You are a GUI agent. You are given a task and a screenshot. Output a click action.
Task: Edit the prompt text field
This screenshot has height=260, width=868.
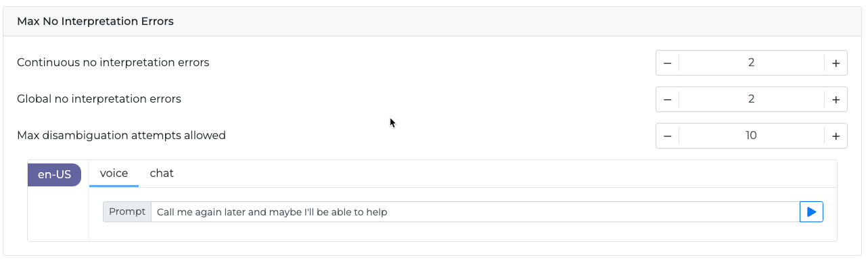(475, 212)
